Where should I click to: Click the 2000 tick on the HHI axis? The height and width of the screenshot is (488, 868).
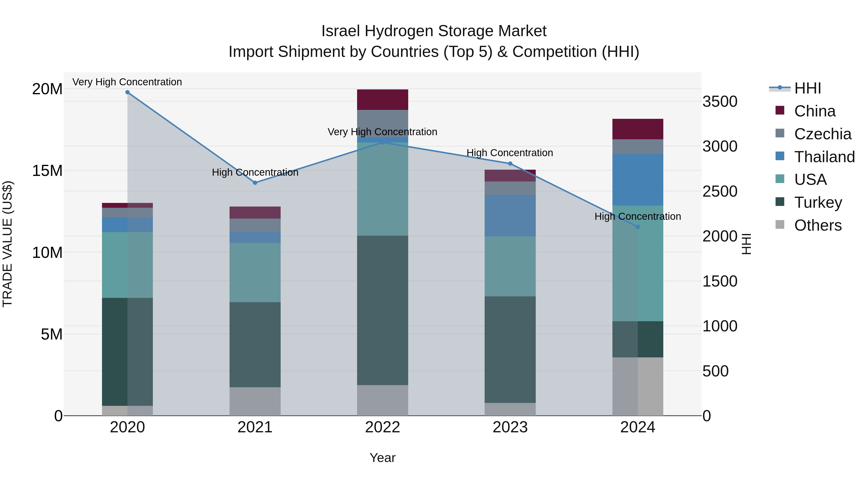[720, 236]
